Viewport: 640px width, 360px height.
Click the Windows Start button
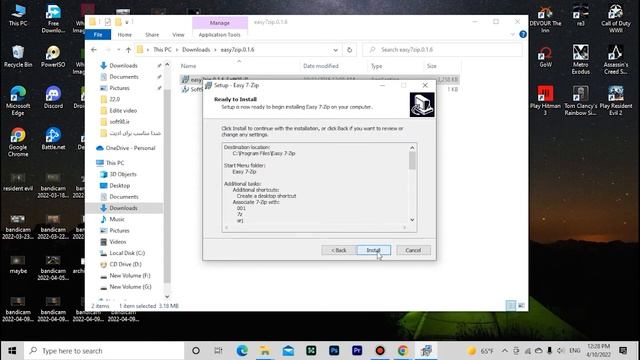tap(12, 351)
